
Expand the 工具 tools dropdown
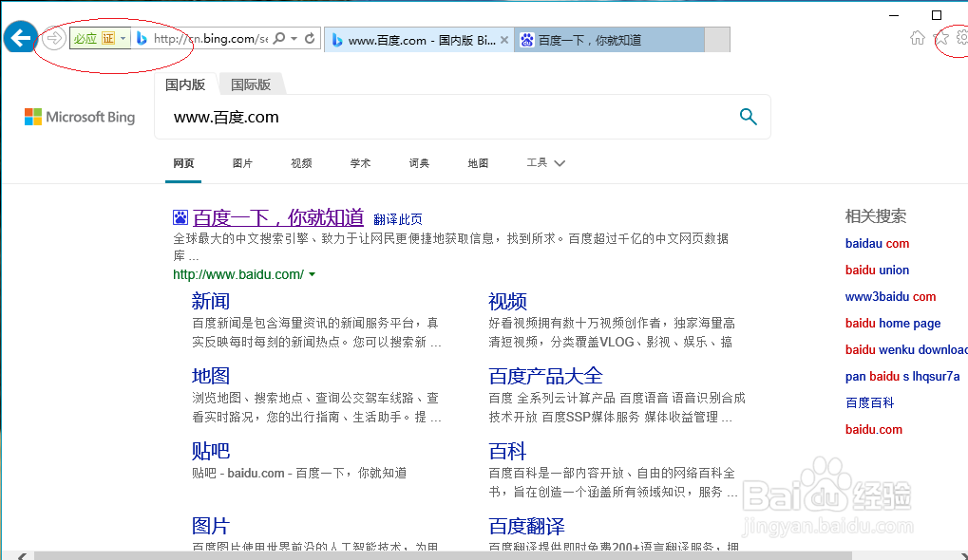point(545,163)
